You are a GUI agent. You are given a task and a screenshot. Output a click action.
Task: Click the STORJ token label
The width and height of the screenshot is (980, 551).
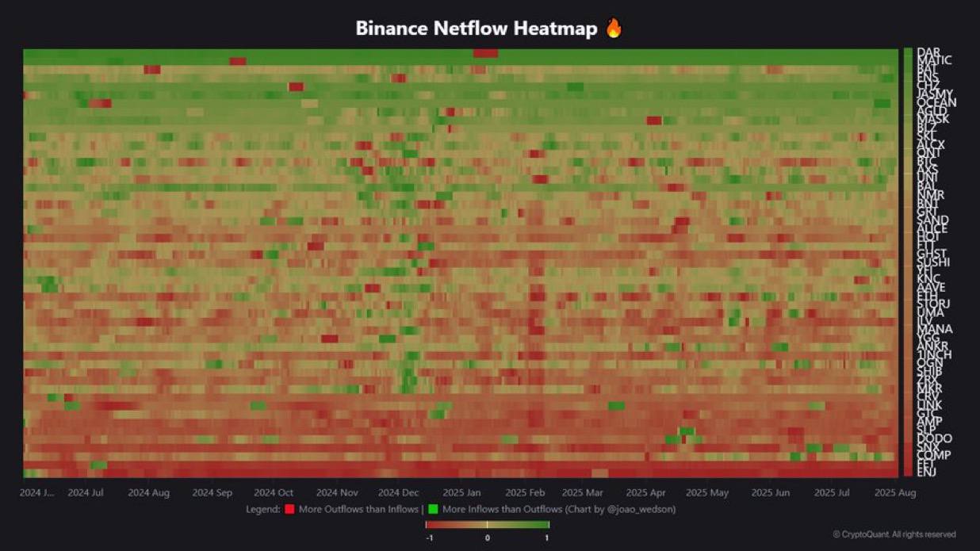click(934, 304)
